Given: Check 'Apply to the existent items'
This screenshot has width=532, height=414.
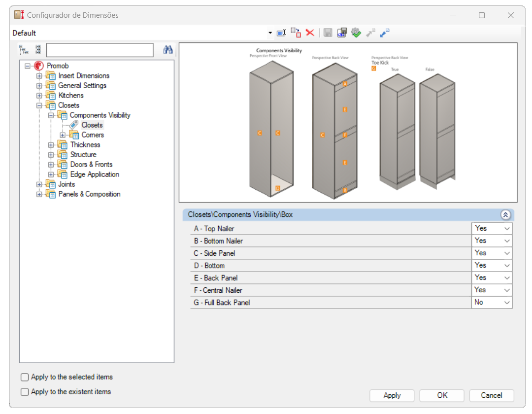Looking at the screenshot, I should (x=25, y=392).
